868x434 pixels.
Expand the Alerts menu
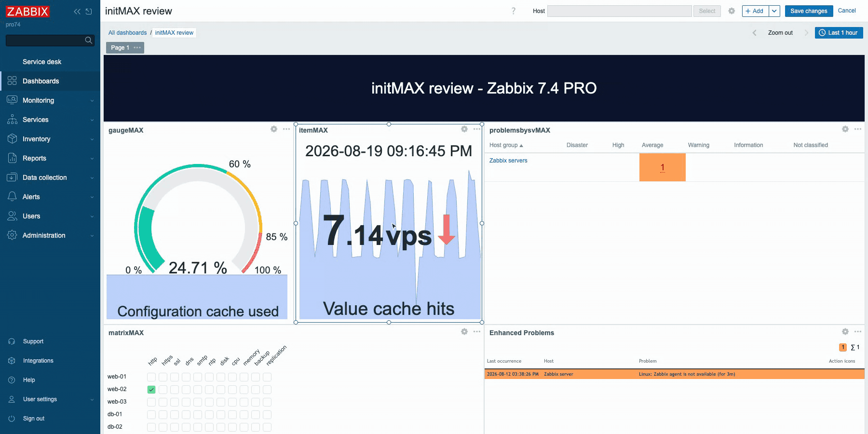pyautogui.click(x=50, y=197)
